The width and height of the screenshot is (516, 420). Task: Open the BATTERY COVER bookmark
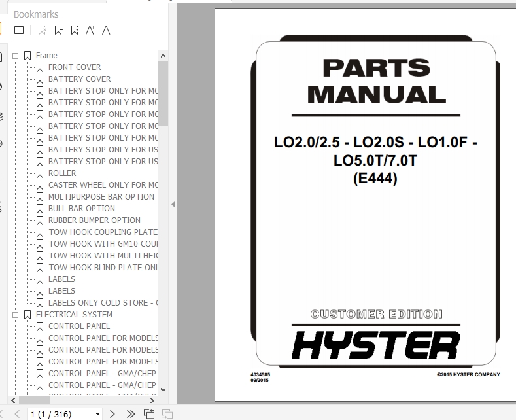pos(79,79)
